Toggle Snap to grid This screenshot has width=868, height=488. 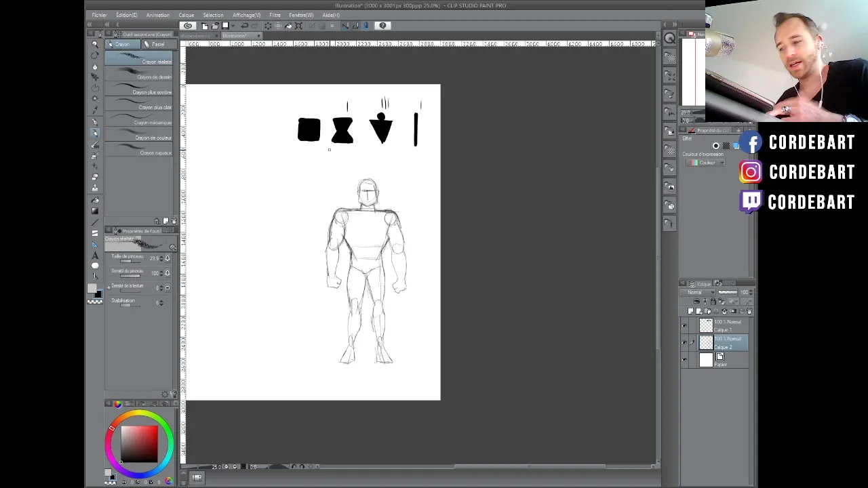coord(366,26)
